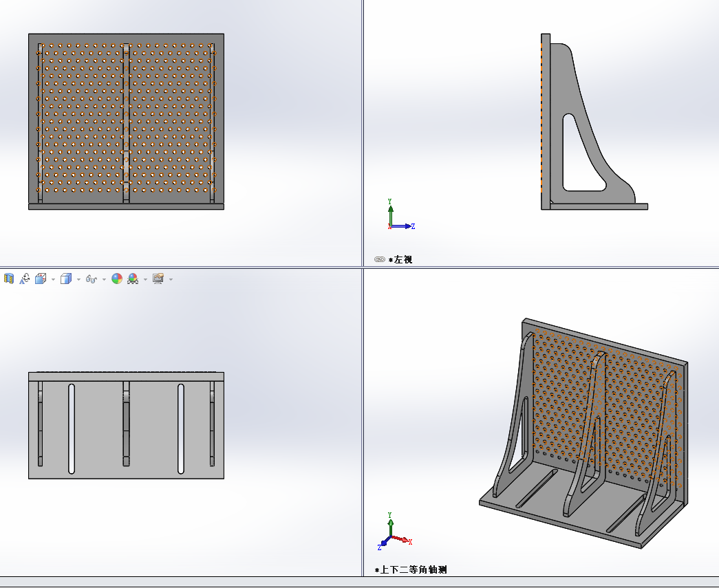Screen dimensions: 719x588
Task: Click the Hide/Show Items glasses icon
Action: [x=92, y=279]
